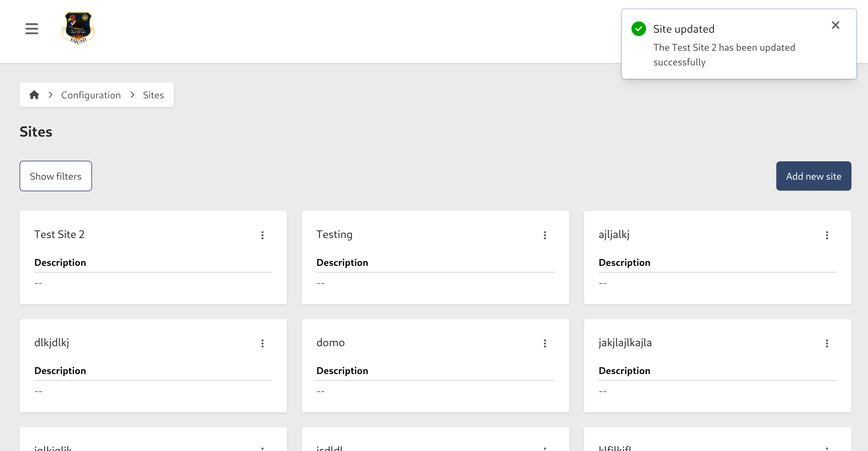Viewport: 868px width, 451px height.
Task: Open the kebab menu for the domo site
Action: [545, 343]
